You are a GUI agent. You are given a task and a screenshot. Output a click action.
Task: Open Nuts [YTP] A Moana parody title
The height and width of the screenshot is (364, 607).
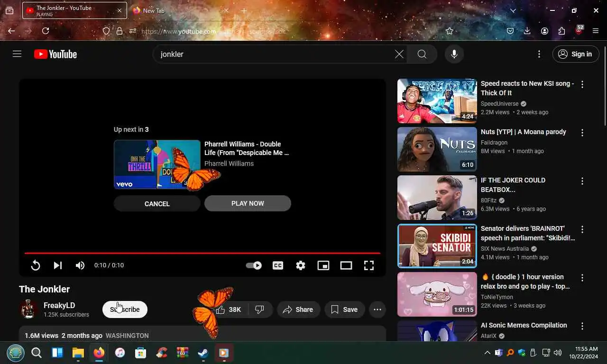[x=523, y=132]
